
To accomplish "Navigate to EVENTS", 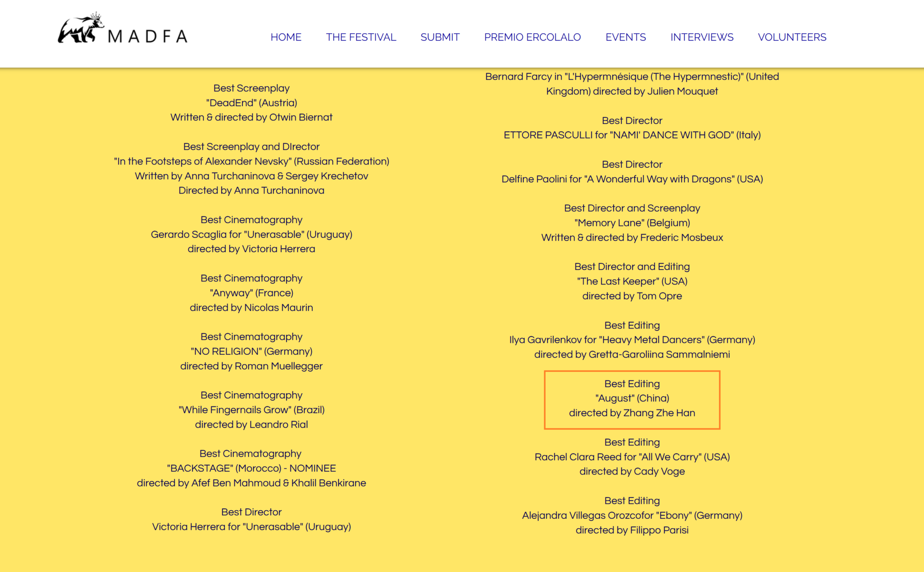I will (x=626, y=37).
